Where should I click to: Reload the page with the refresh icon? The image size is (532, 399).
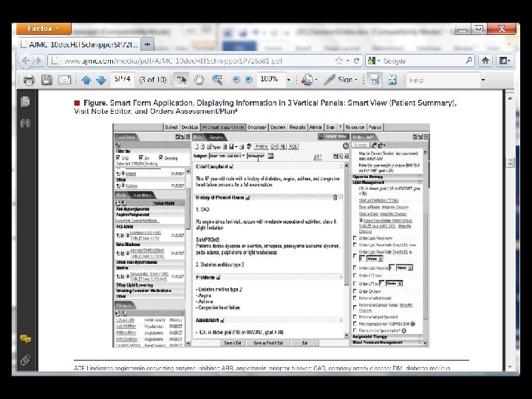point(357,61)
